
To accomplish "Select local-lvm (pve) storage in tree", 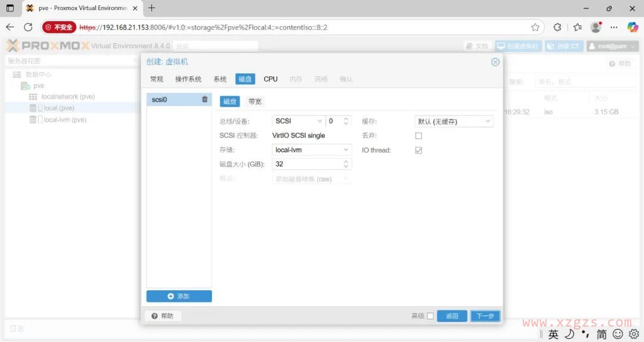I will tap(65, 120).
